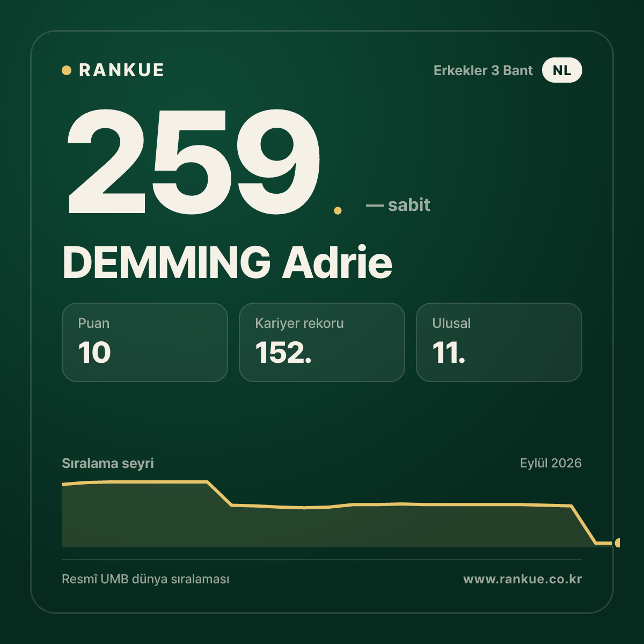Screen dimensions: 644x644
Task: Click the 'Eylül 2026' date label
Action: coord(551,463)
